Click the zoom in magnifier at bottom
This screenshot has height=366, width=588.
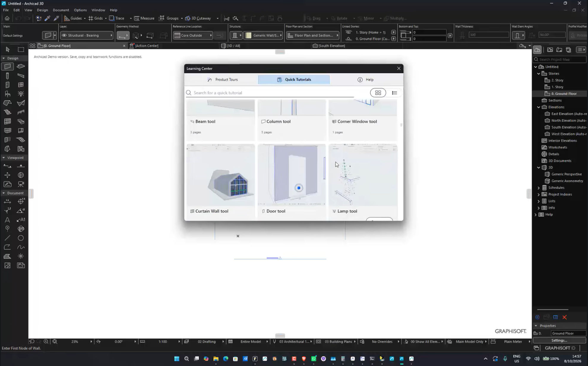46,341
